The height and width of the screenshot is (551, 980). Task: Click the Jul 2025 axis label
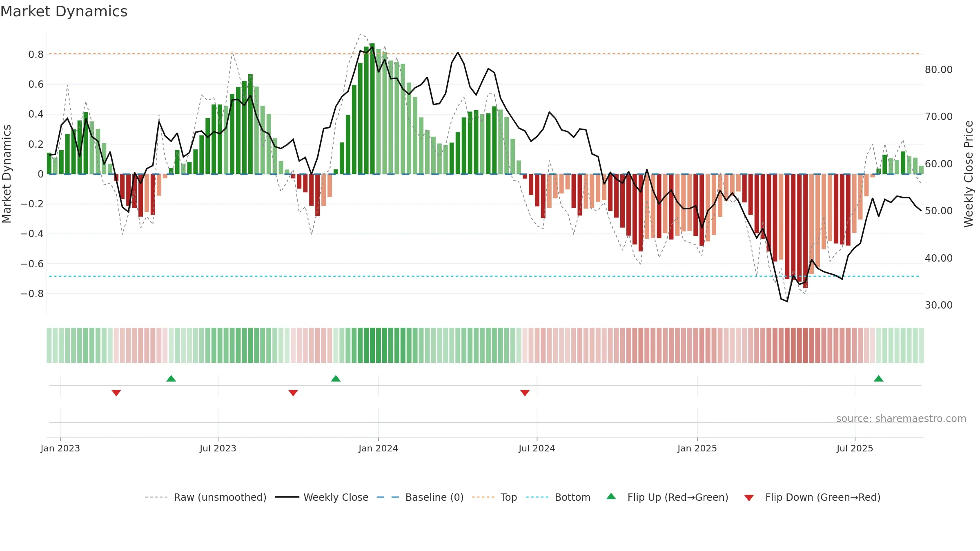tap(855, 448)
